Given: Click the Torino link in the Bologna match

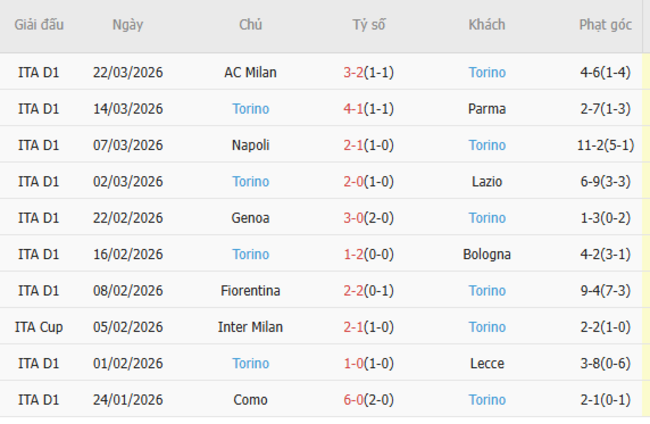Looking at the screenshot, I should coord(250,254).
